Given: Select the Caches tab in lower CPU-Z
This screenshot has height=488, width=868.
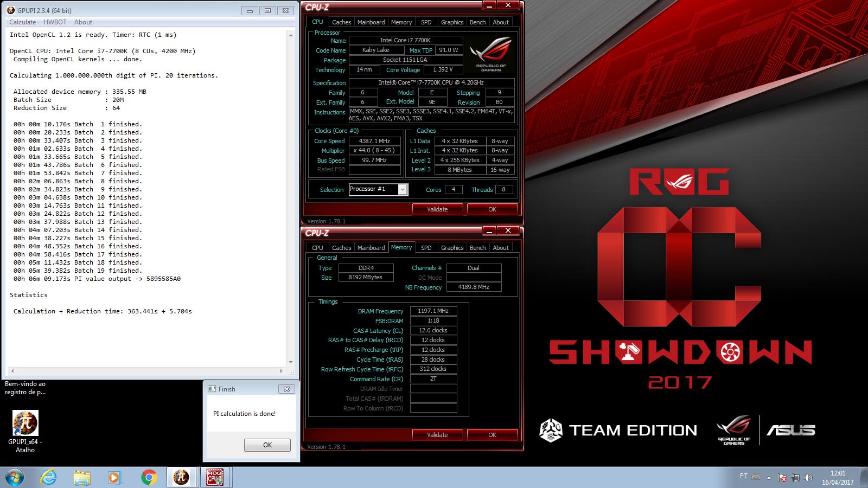Looking at the screenshot, I should [341, 248].
